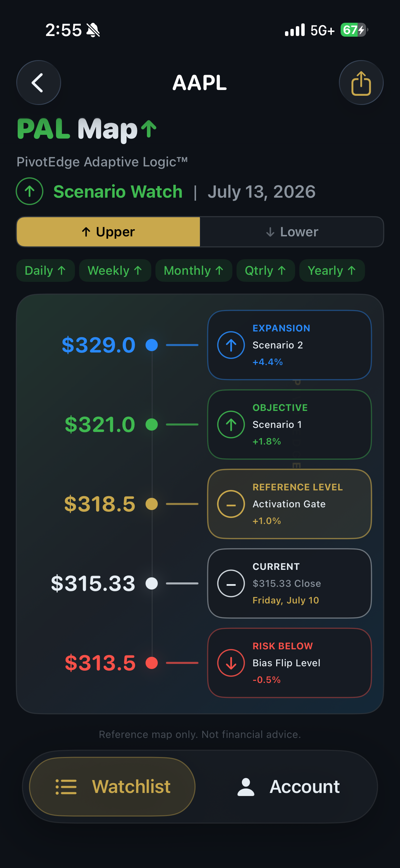Select the Upper segment toggle
This screenshot has height=868, width=400.
click(x=108, y=232)
